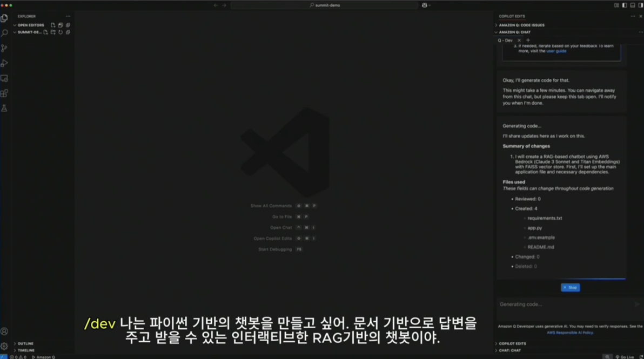Click Customize Layout icon

coord(616,5)
